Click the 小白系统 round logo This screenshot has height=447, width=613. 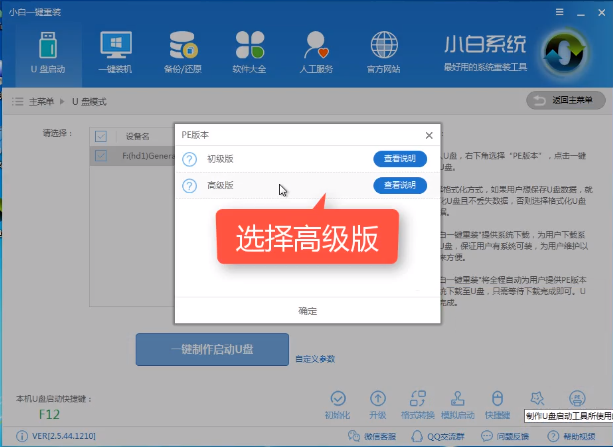[564, 53]
